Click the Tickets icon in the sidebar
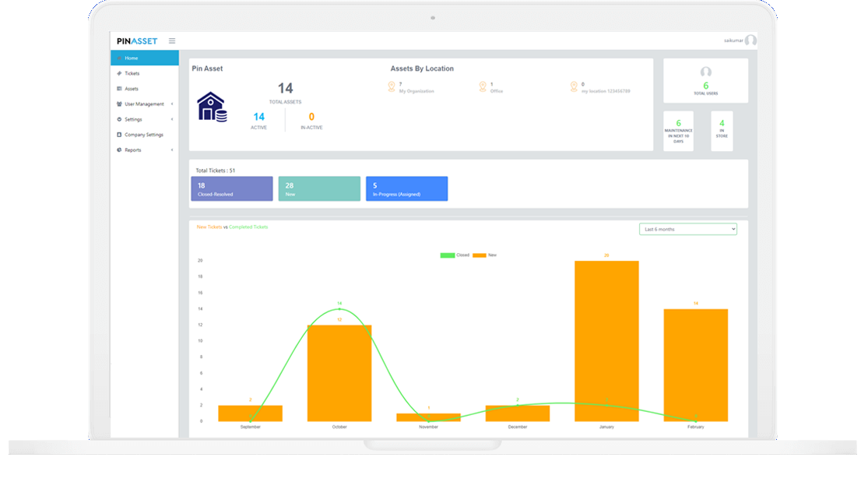 [x=119, y=73]
